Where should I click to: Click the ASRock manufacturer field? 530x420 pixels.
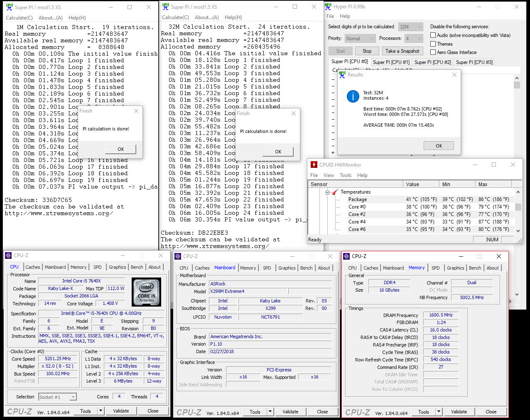pos(270,284)
